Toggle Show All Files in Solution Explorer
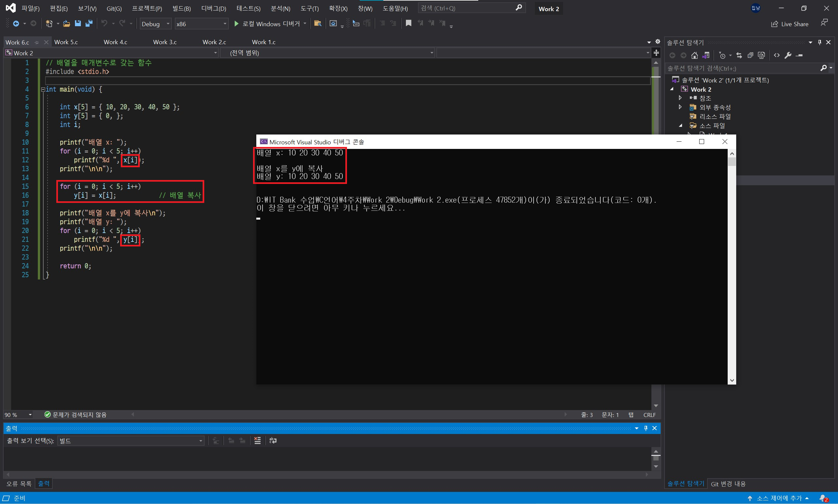The width and height of the screenshot is (838, 504). coord(762,55)
